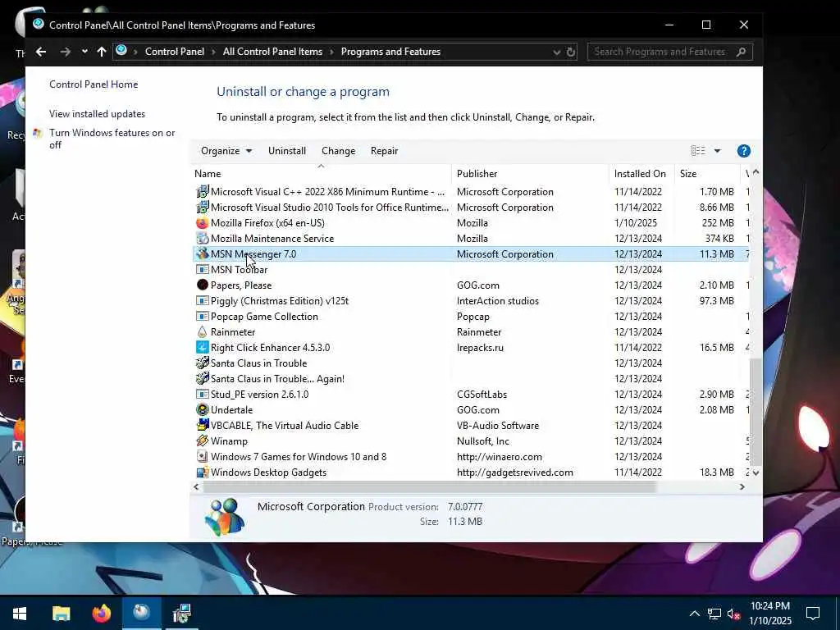Select the Stud_PE version 2.6.1.0 entry

point(260,395)
